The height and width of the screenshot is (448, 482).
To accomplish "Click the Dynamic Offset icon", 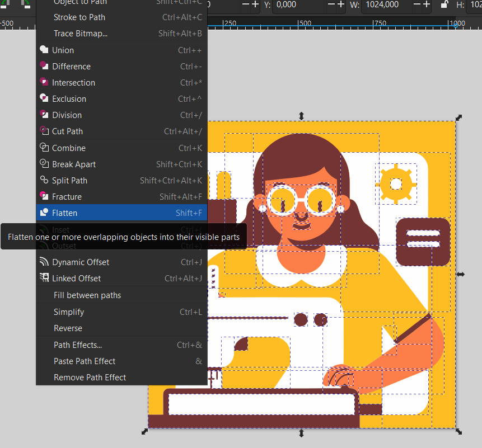I will [x=44, y=262].
